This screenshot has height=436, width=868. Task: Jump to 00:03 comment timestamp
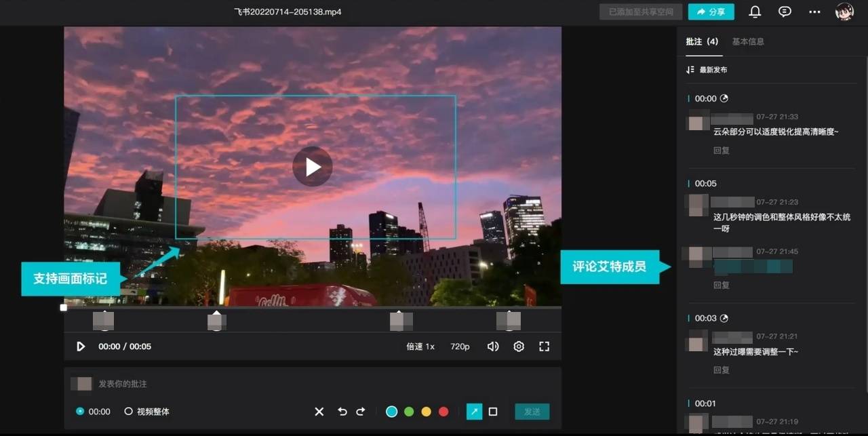pos(705,318)
